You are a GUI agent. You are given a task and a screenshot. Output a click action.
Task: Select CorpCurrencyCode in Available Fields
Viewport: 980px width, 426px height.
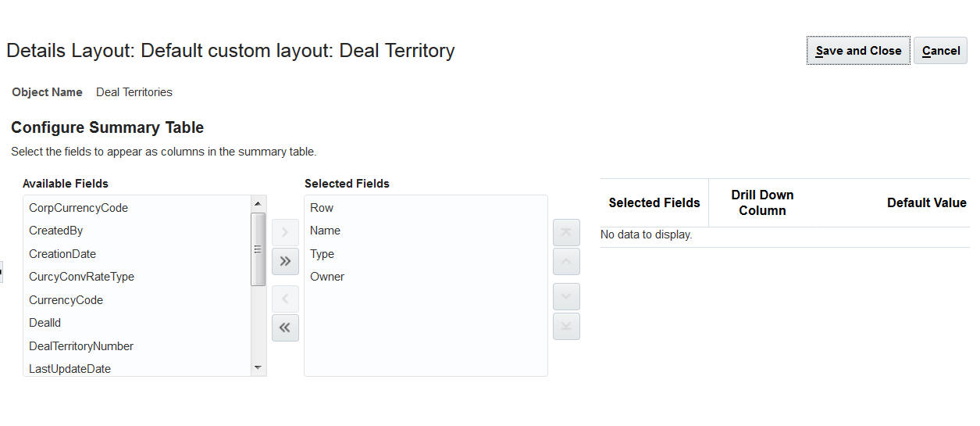click(78, 208)
